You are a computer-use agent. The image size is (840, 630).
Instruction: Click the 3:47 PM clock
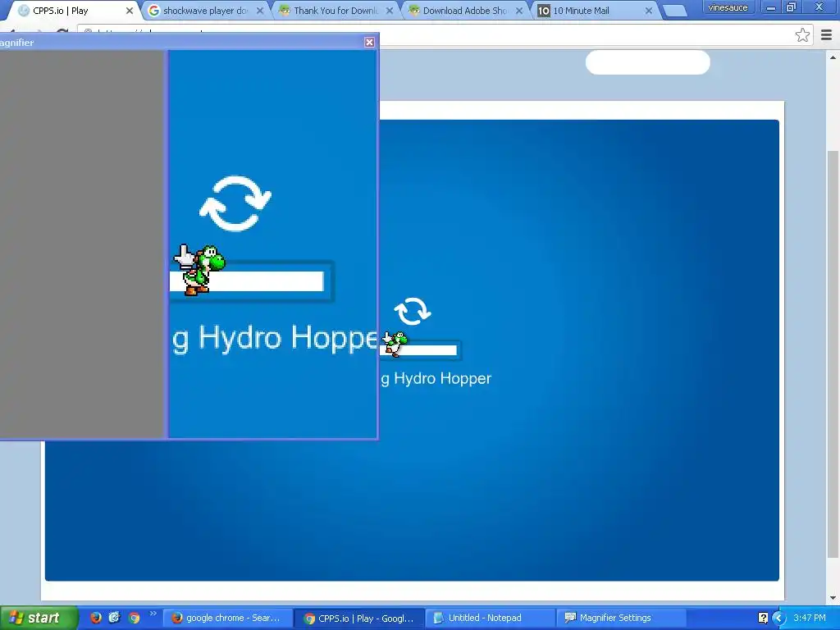point(810,619)
